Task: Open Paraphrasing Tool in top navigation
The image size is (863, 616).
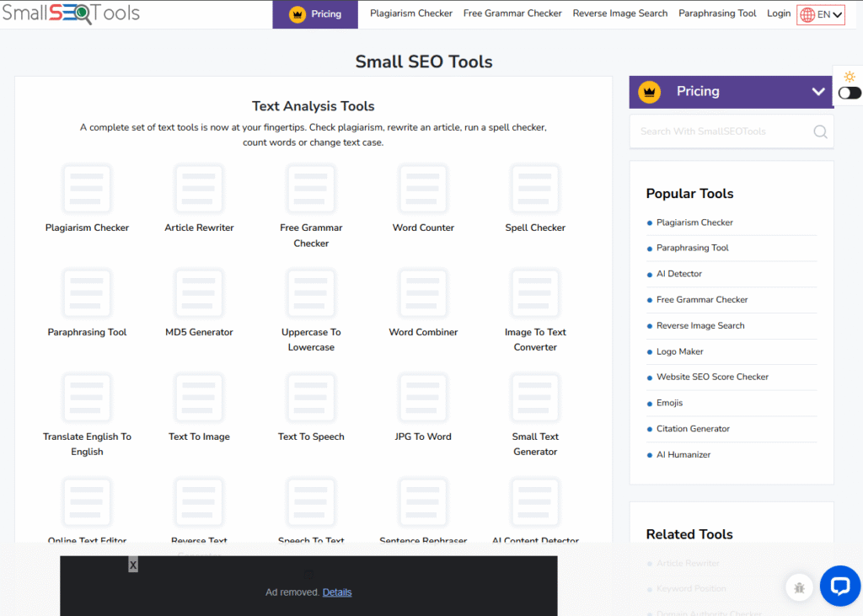Action: pos(717,13)
